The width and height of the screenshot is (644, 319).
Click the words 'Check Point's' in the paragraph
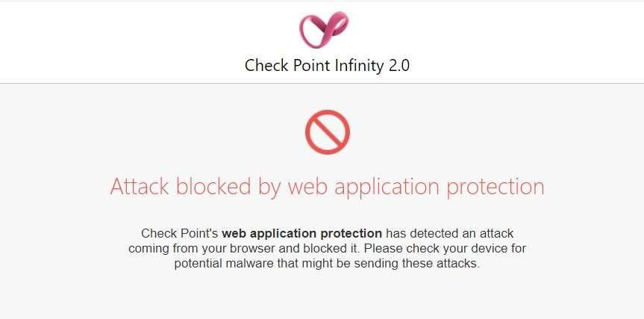(x=180, y=234)
